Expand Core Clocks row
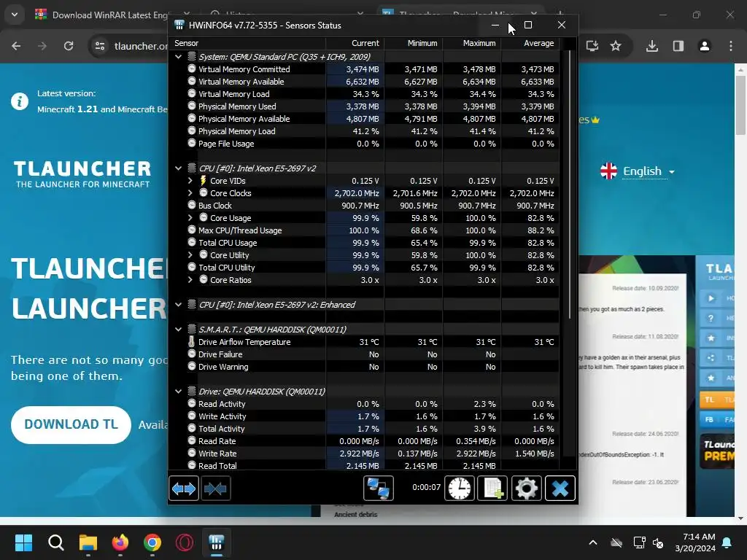This screenshot has height=560, width=747. [190, 192]
